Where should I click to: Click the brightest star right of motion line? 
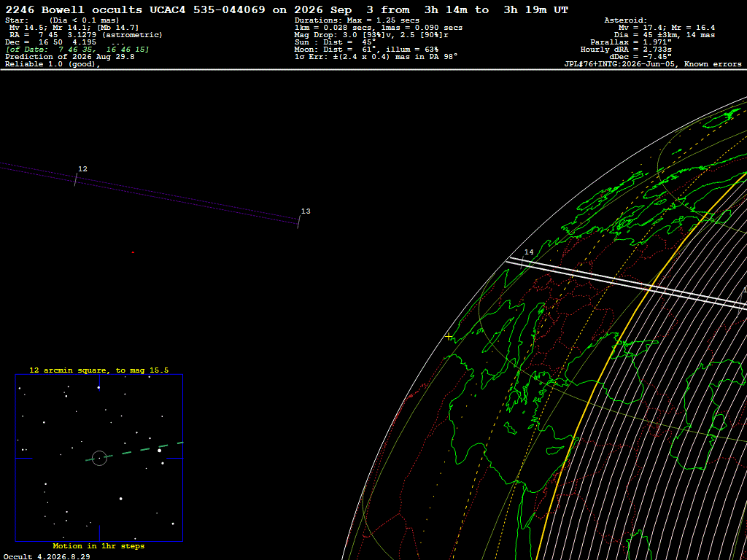160,451
